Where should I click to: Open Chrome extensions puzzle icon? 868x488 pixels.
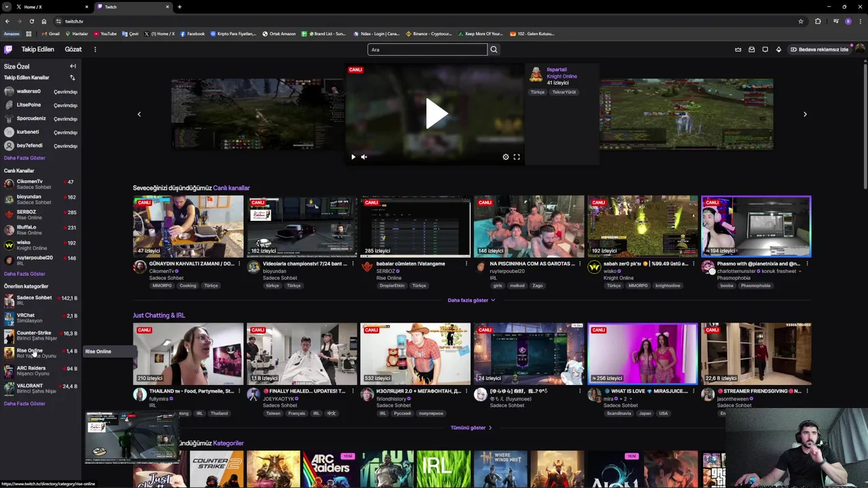(818, 21)
